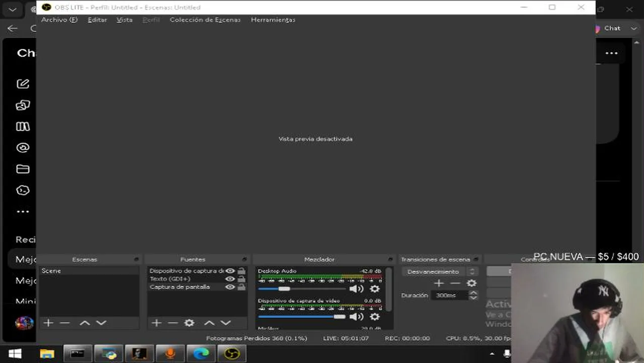
Task: Toggle the lock on Texto (GDI+) source
Action: [241, 279]
